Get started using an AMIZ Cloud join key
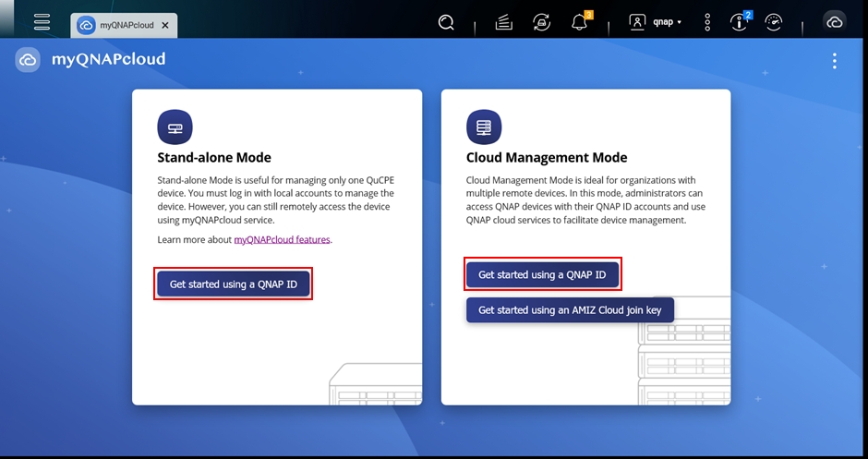The height and width of the screenshot is (459, 868). (570, 310)
